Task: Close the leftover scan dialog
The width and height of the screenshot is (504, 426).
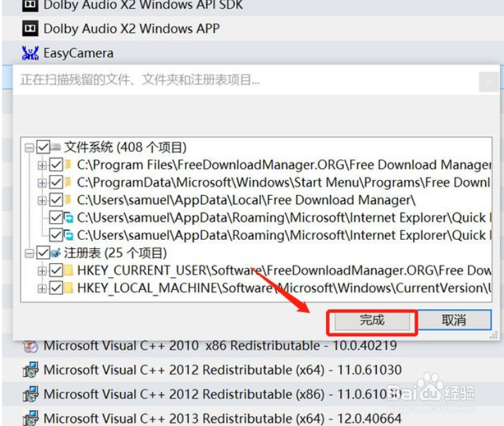Action: 489,82
